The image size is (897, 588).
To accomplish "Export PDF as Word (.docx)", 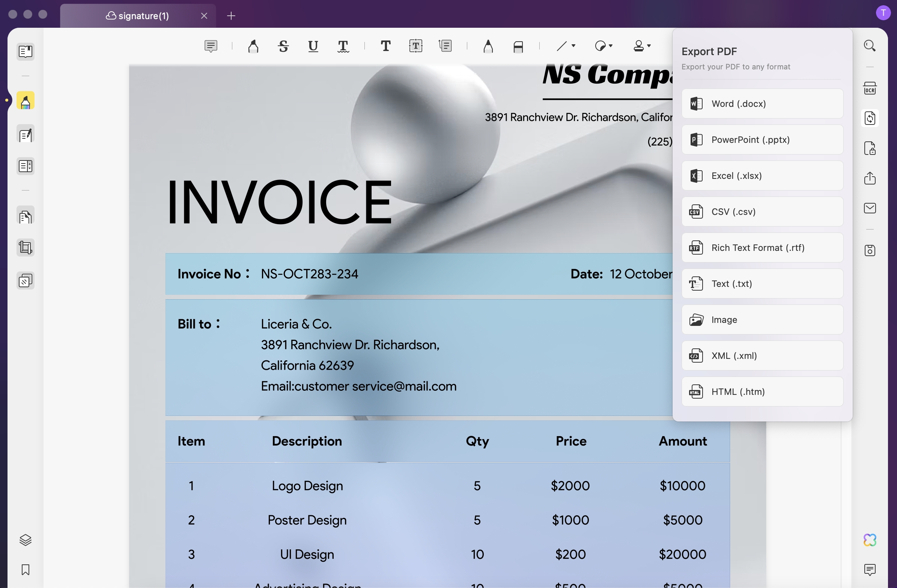I will click(762, 103).
